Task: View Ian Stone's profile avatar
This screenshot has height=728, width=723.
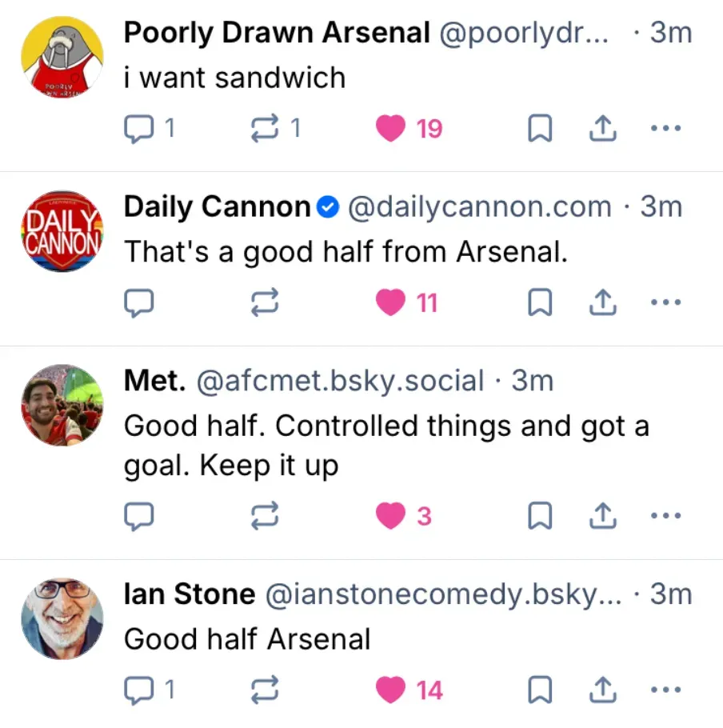Action: coord(62,618)
